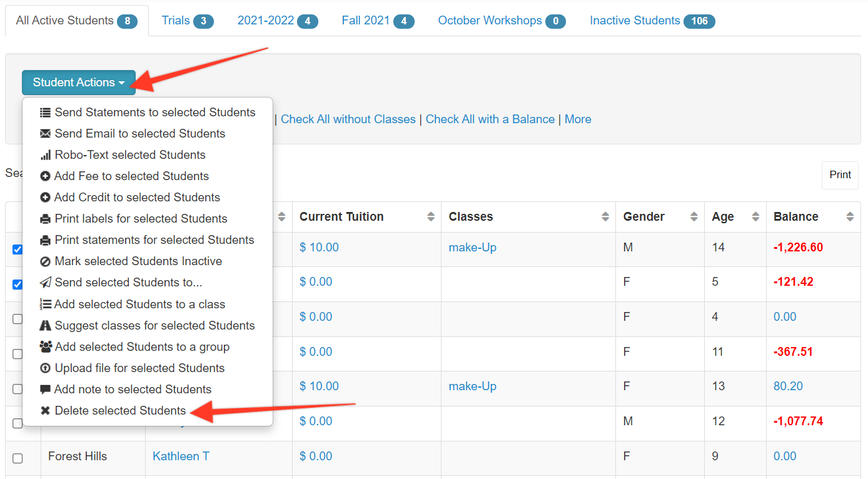Tick the checkbox for Kathleen T row

pyautogui.click(x=18, y=458)
